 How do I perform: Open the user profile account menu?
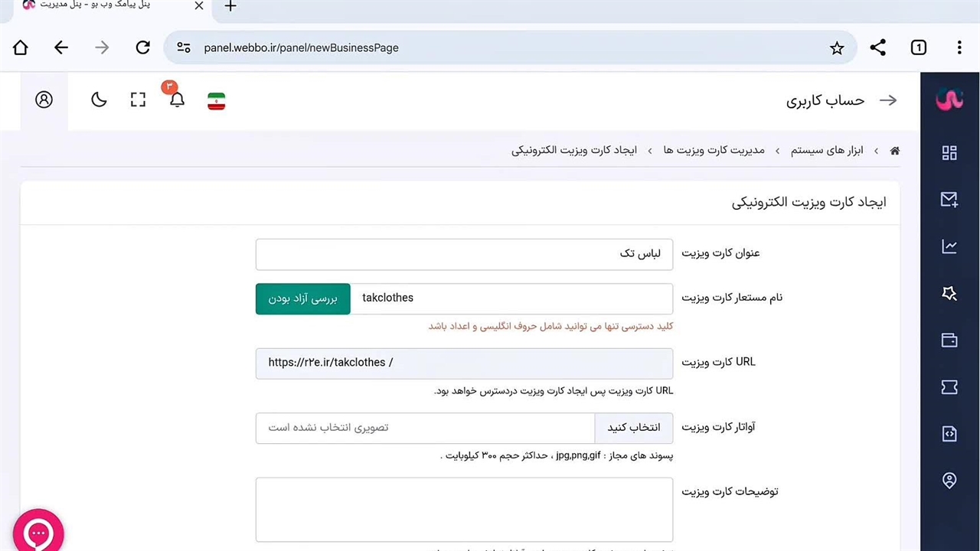[x=44, y=99]
